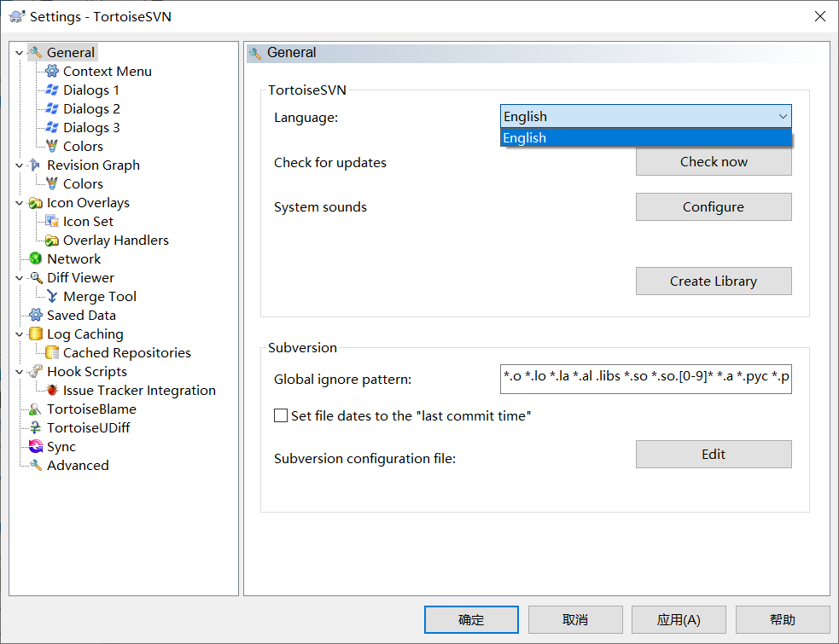Edit the Subversion configuration file
This screenshot has height=644, width=839.
[714, 454]
